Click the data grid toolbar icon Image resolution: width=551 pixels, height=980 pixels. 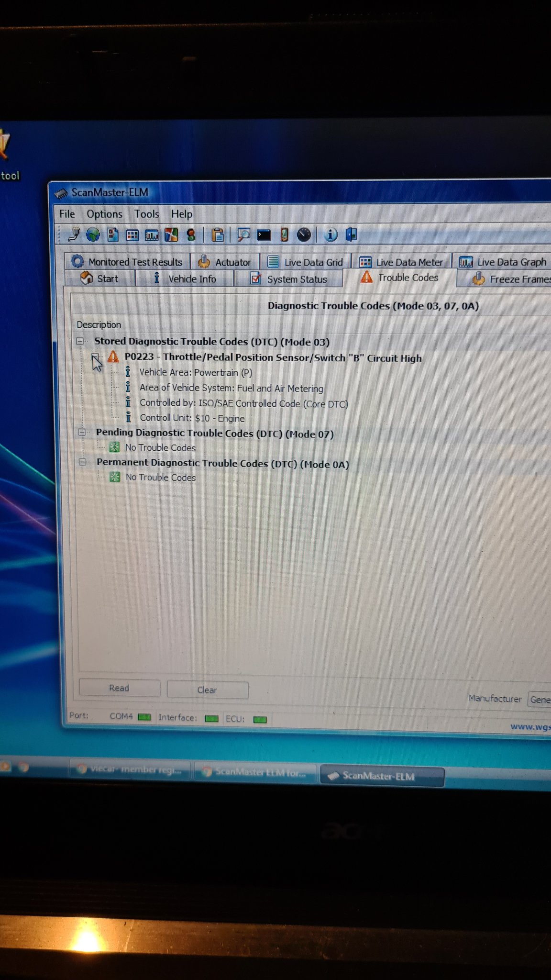point(132,235)
